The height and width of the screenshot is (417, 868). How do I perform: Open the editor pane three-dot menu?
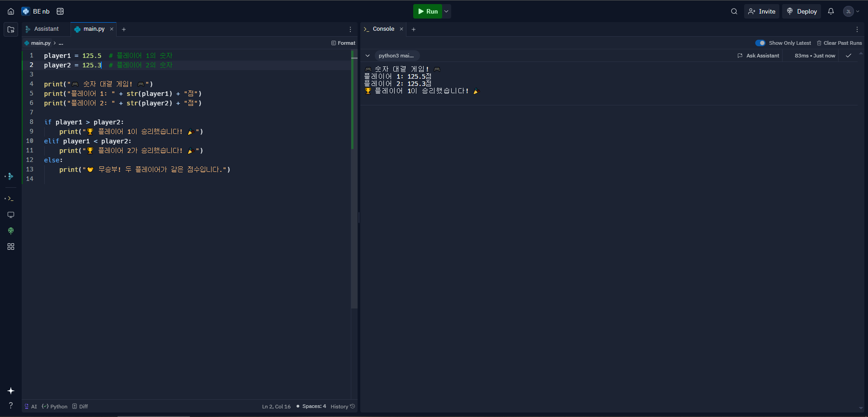point(350,29)
